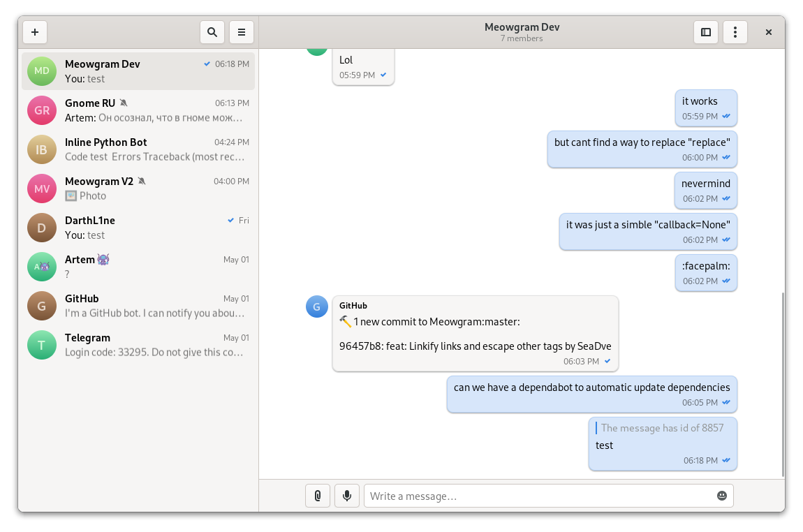Click the alien emoji beside Artem
803x532 pixels.
[x=103, y=260]
